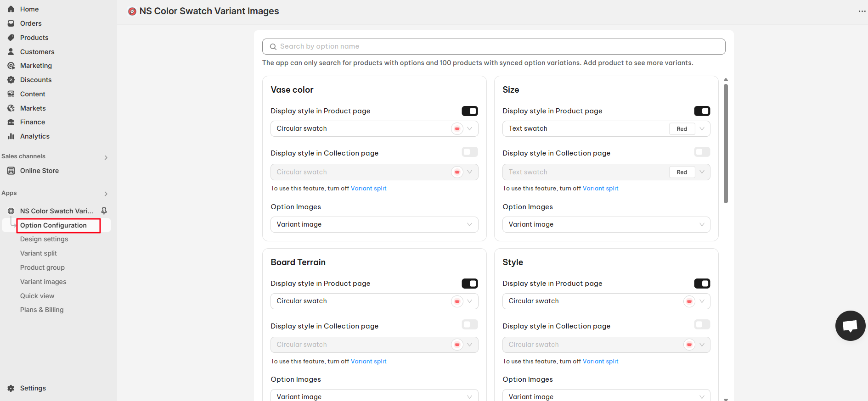868x401 pixels.
Task: Toggle Size Product page display style
Action: coord(702,111)
